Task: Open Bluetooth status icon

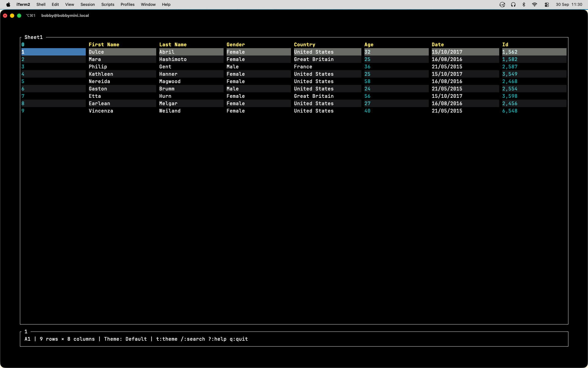Action: coord(524,5)
